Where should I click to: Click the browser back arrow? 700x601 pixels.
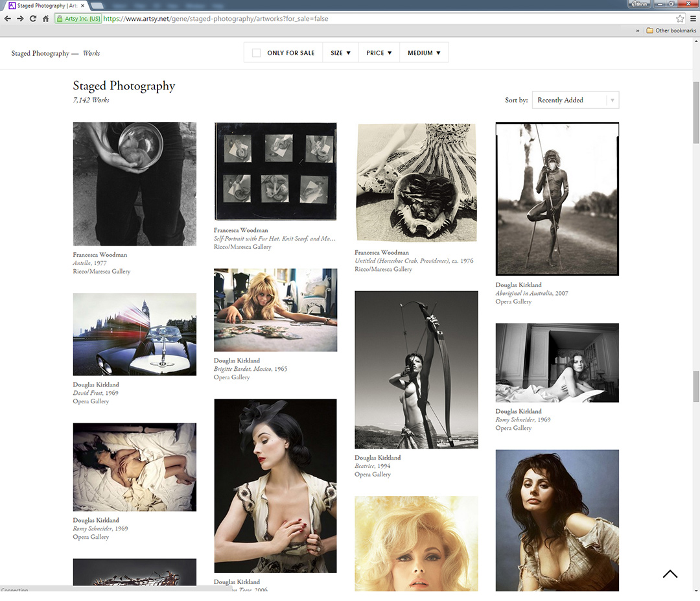pos(8,19)
